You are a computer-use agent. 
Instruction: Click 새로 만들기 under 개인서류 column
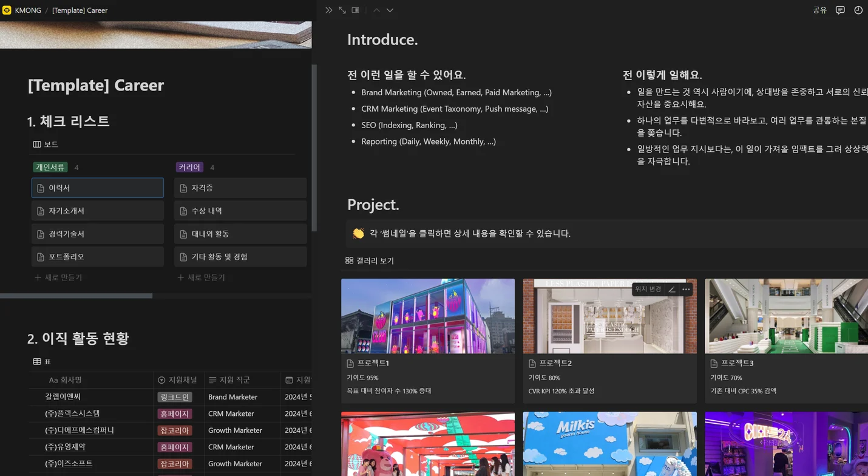point(58,277)
